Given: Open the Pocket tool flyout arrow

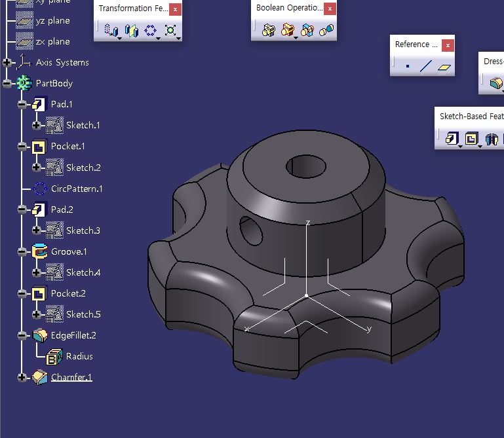Looking at the screenshot, I should (x=480, y=147).
